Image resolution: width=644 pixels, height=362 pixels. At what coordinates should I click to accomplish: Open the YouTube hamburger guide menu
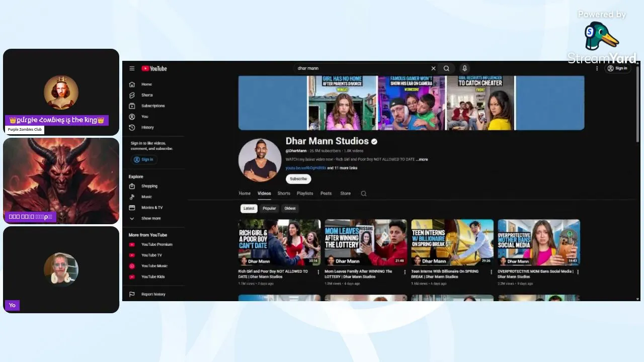132,68
